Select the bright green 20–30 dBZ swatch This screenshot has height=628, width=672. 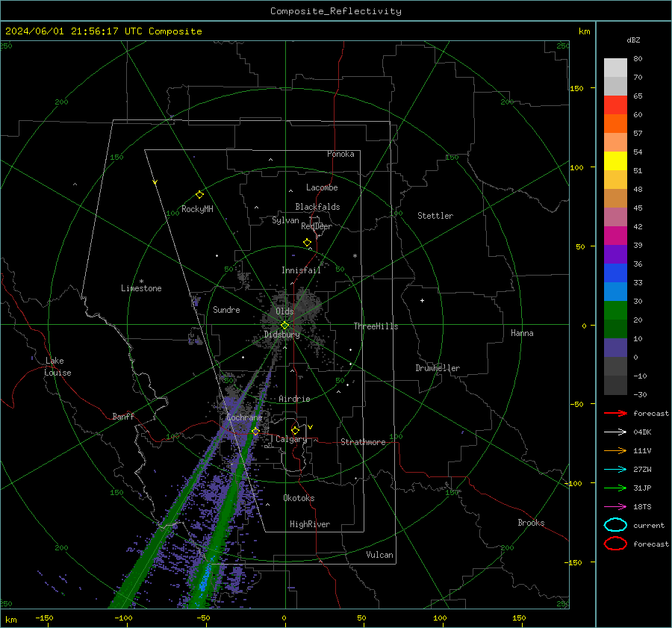point(615,310)
